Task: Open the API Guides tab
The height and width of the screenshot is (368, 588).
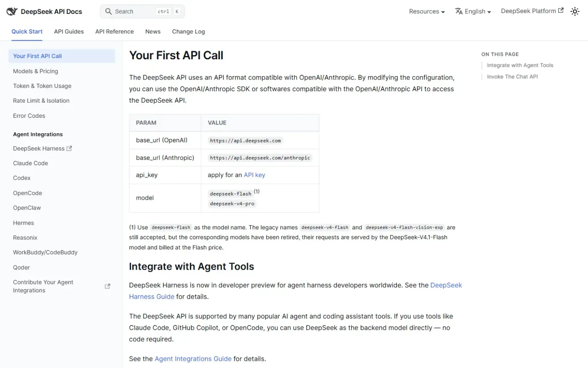Action: pos(69,32)
